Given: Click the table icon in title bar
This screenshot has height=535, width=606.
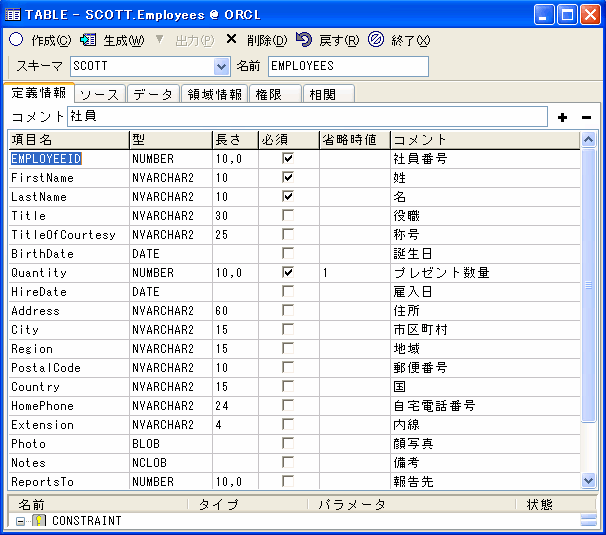Looking at the screenshot, I should pyautogui.click(x=12, y=15).
